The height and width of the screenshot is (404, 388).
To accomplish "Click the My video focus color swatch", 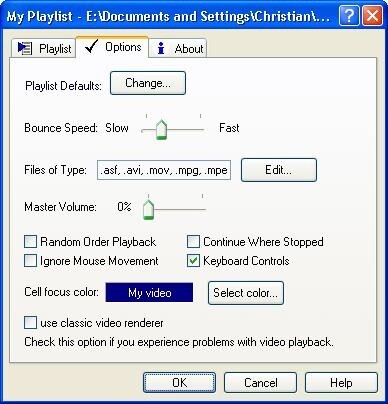I will pos(149,293).
